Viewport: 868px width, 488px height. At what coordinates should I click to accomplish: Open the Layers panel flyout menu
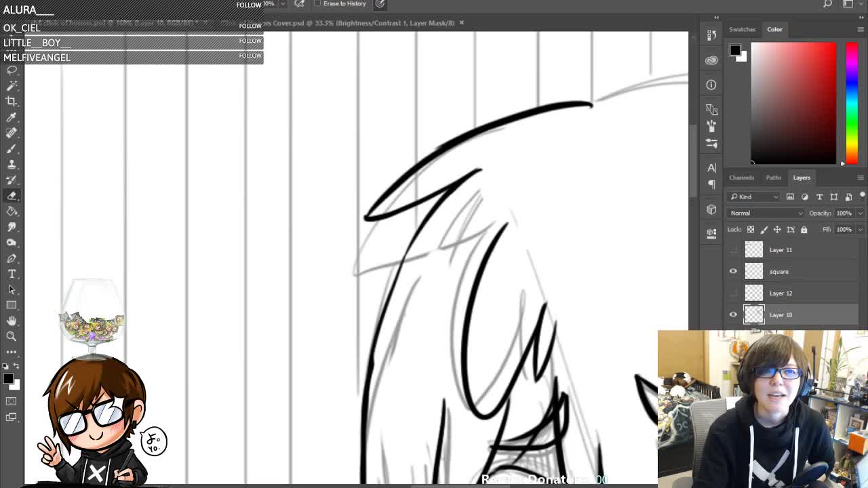pos(861,178)
